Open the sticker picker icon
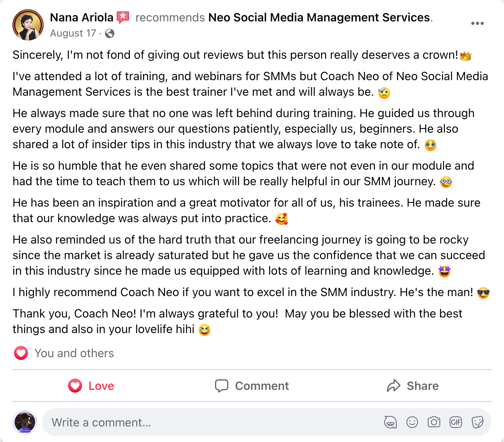The height and width of the screenshot is (442, 504). [478, 422]
